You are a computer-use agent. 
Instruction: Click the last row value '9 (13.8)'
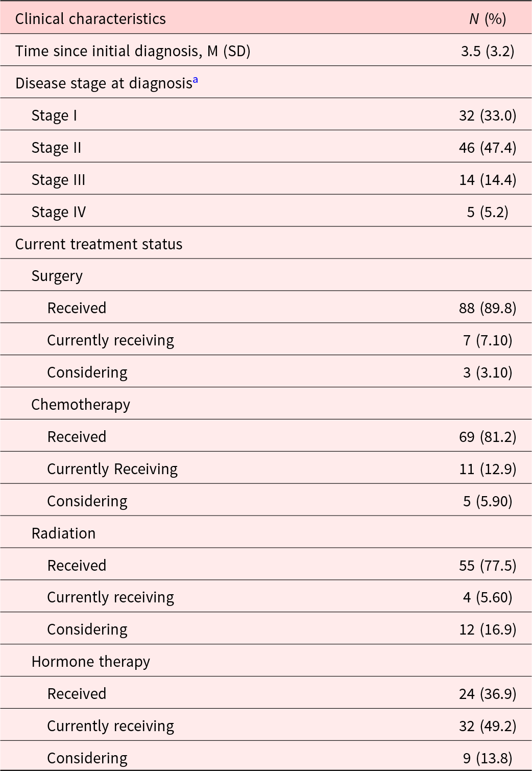(488, 758)
